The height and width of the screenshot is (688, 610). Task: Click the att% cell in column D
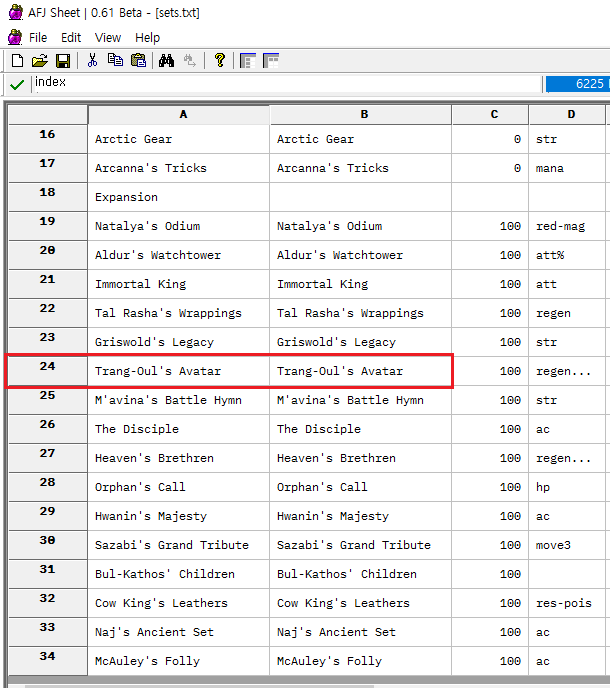567,255
